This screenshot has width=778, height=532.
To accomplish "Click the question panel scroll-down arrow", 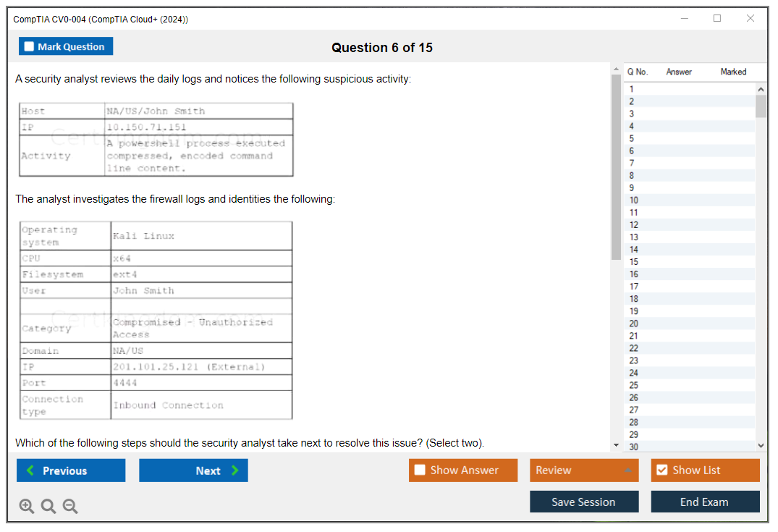I will pos(616,445).
